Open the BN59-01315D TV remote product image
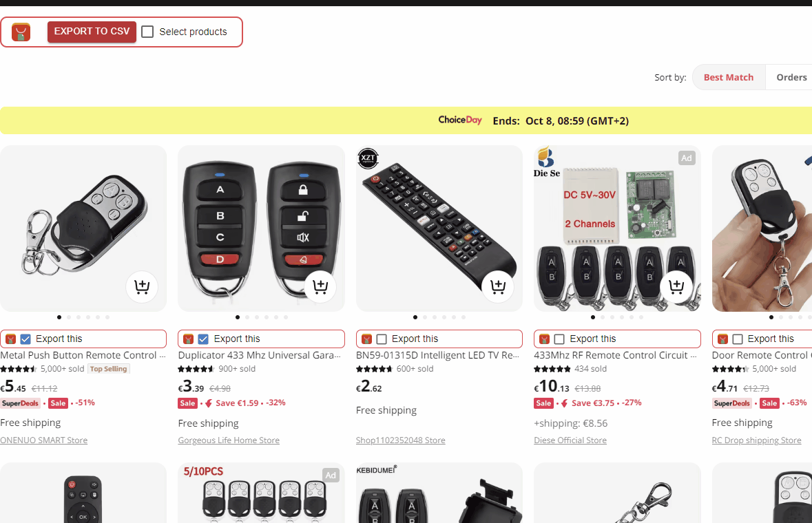Screen dimensions: 812x523 439,228
